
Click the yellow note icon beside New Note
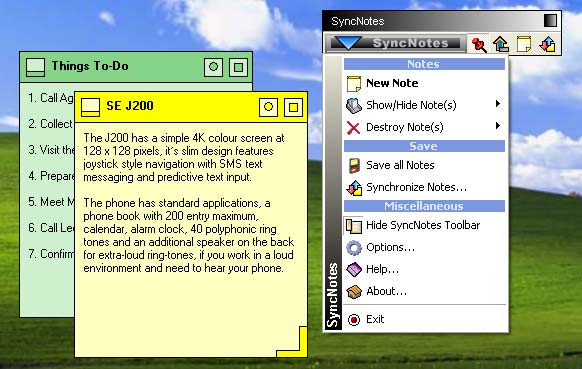pyautogui.click(x=353, y=83)
